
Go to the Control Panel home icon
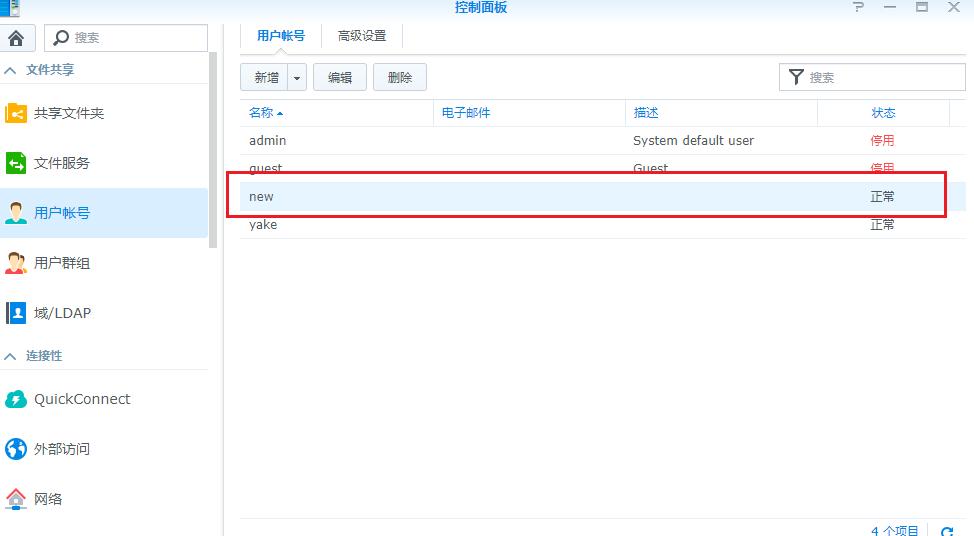[17, 38]
